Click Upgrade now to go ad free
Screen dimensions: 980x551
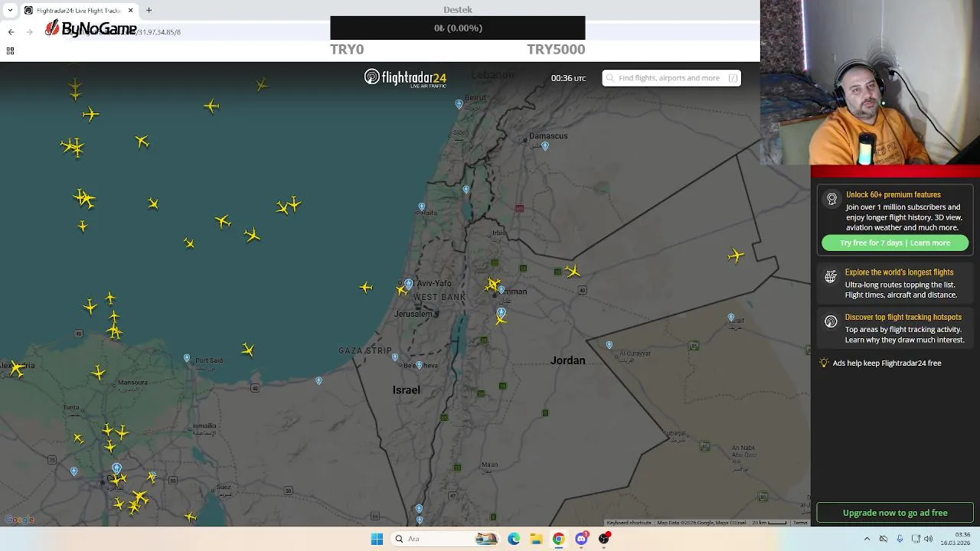(895, 513)
